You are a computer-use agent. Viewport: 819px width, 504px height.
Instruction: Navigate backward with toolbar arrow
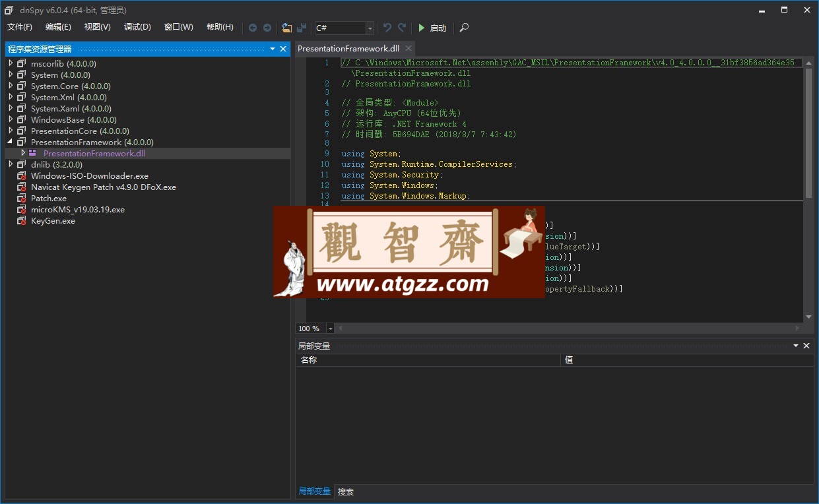(253, 28)
